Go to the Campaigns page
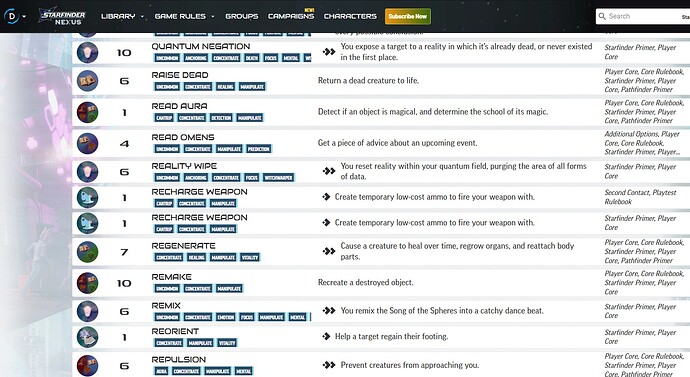The image size is (690, 377). [291, 16]
